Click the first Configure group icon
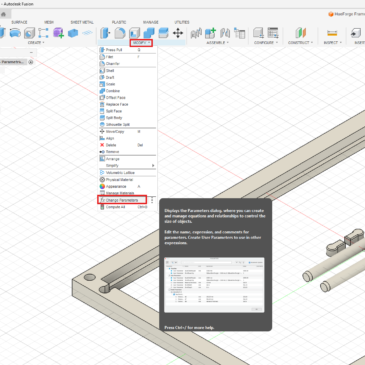This screenshot has height=365, width=365. pyautogui.click(x=258, y=33)
